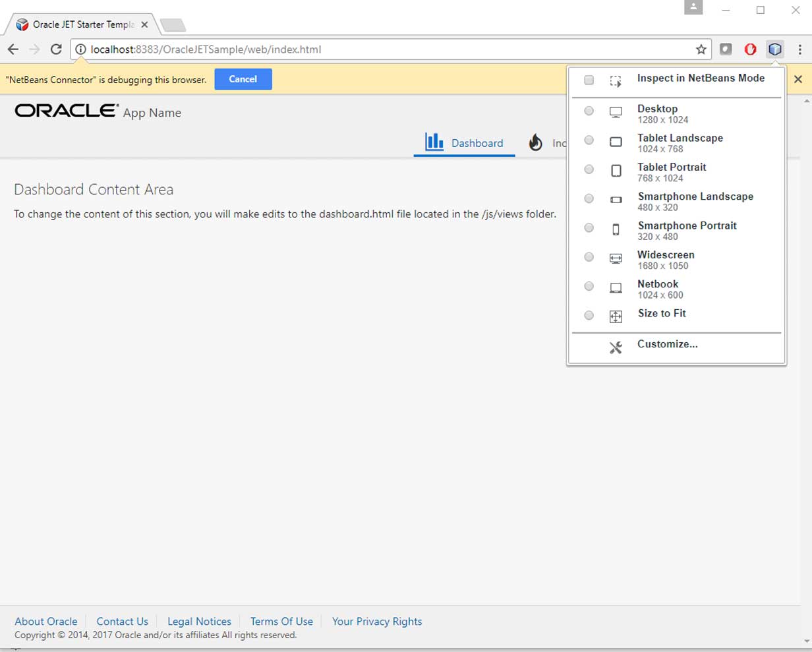The height and width of the screenshot is (652, 812).
Task: Open the Terms Of Use link
Action: 281,621
